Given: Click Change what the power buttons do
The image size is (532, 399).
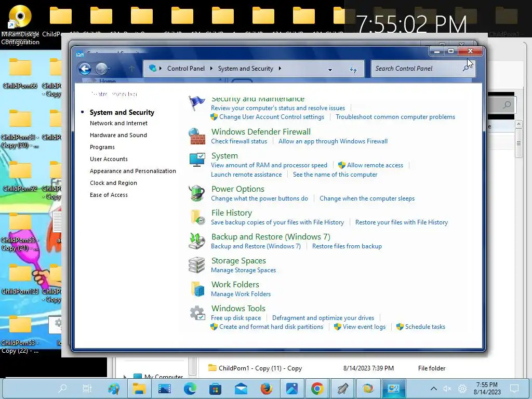Looking at the screenshot, I should pyautogui.click(x=260, y=198).
